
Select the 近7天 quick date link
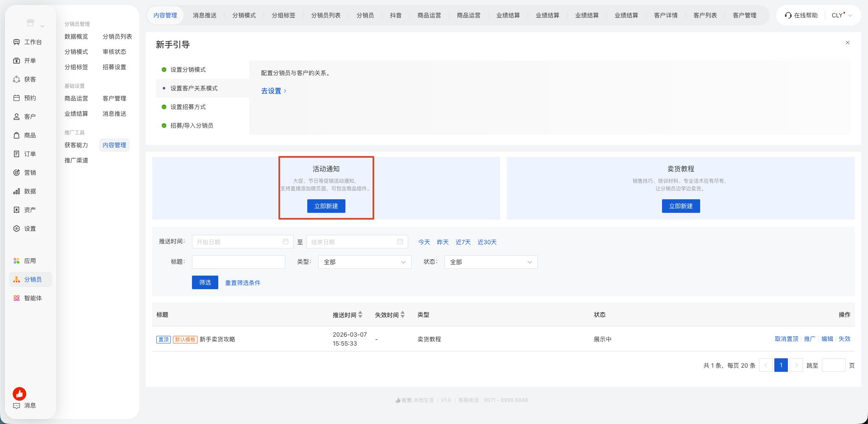pyautogui.click(x=463, y=242)
